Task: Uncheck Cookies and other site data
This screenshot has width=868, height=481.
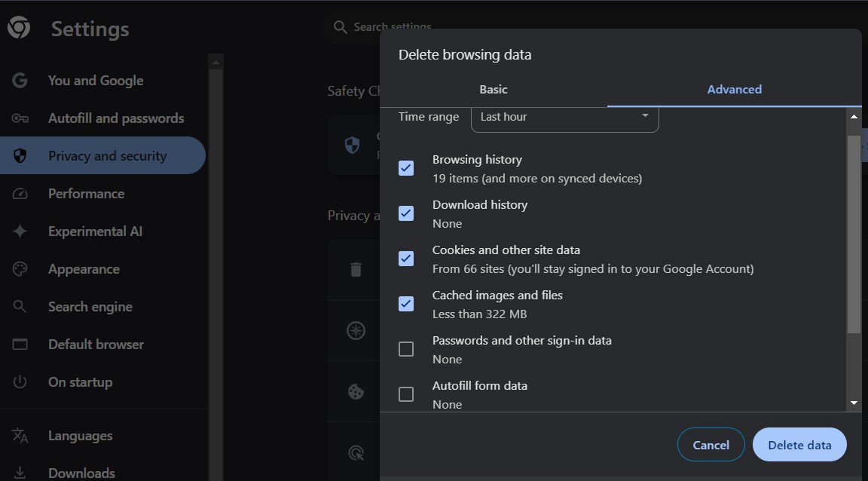Action: (406, 259)
